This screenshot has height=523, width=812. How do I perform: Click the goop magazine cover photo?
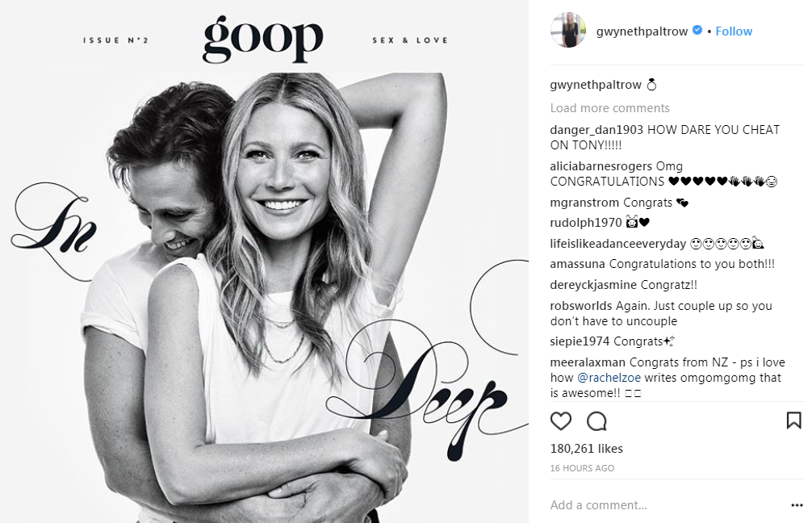[264, 261]
